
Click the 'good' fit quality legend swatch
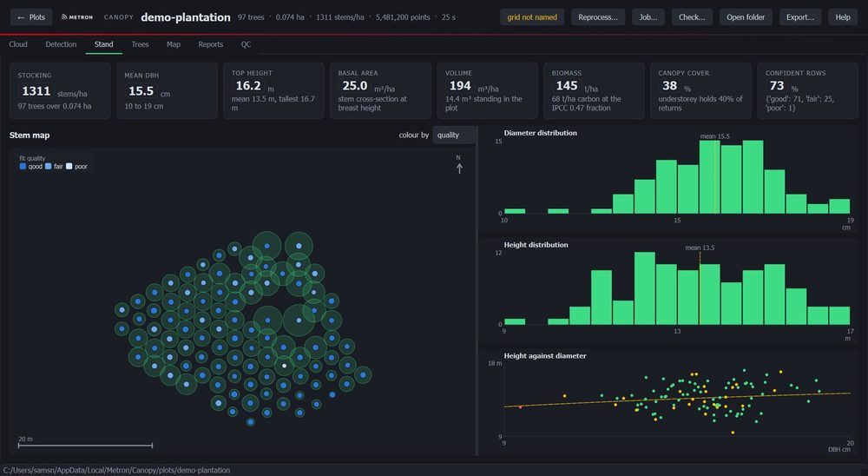23,166
